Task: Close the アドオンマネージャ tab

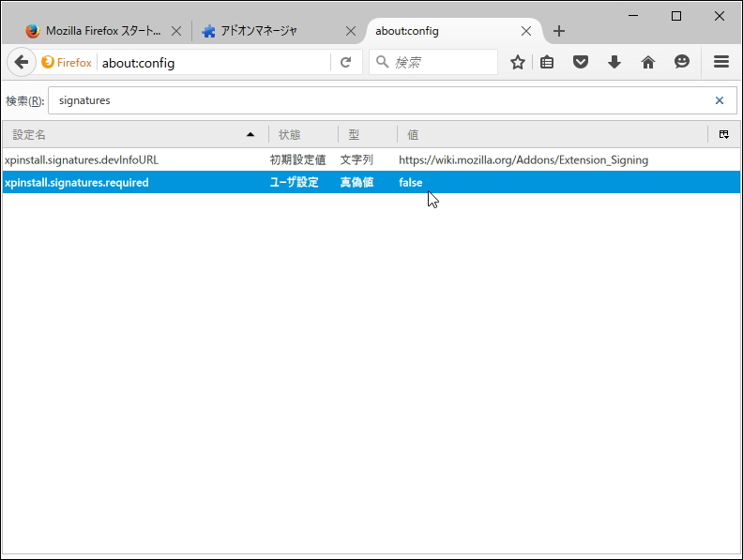Action: click(351, 31)
